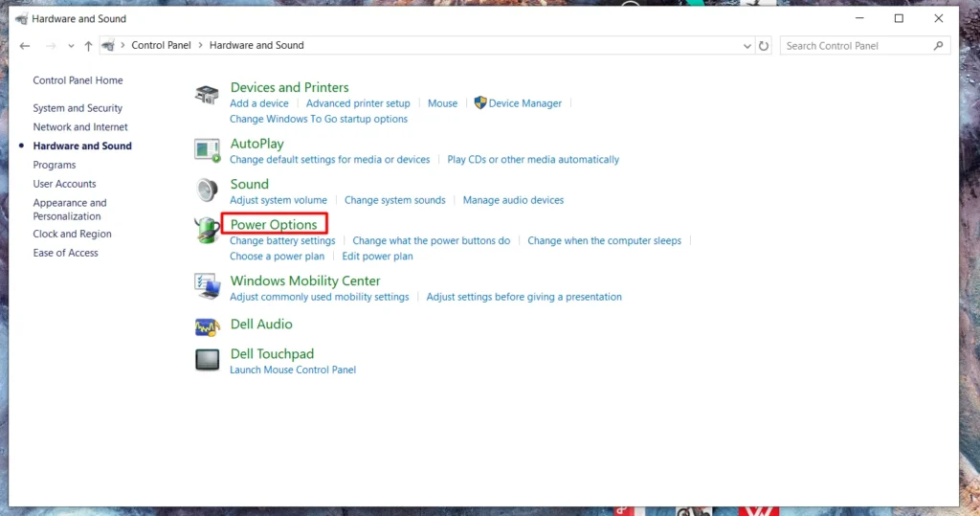Click the forward navigation arrow

(51, 46)
